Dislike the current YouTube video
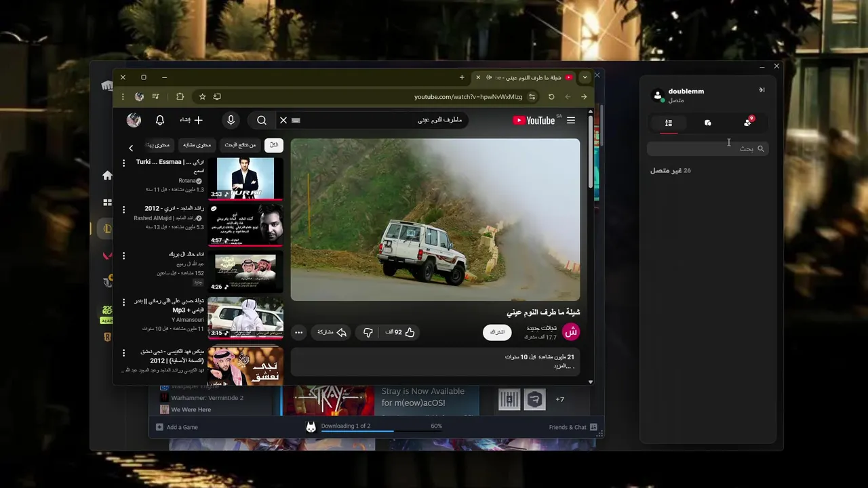Viewport: 868px width, 488px height. [368, 332]
